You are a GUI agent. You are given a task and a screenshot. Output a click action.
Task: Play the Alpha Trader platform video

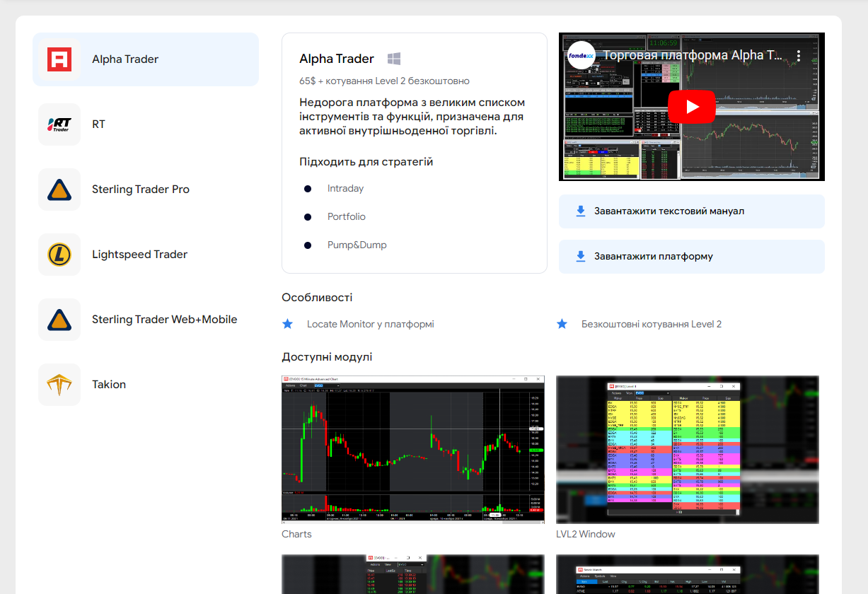[691, 107]
